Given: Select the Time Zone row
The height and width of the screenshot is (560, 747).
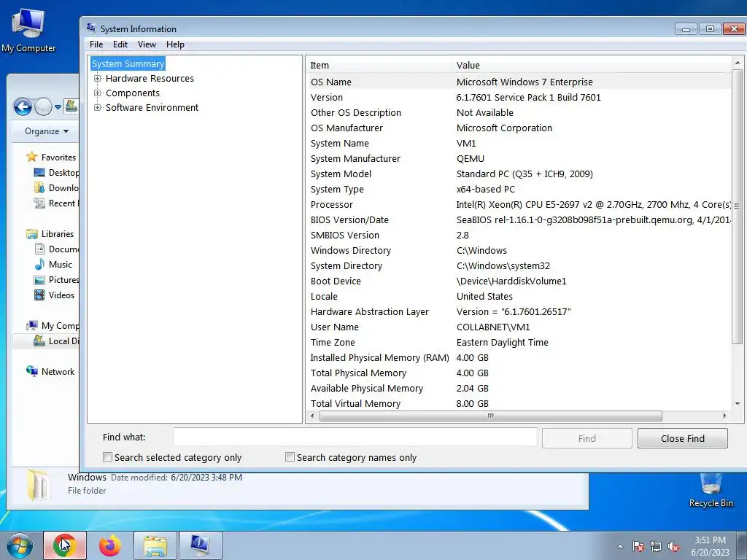Looking at the screenshot, I should pyautogui.click(x=519, y=343).
